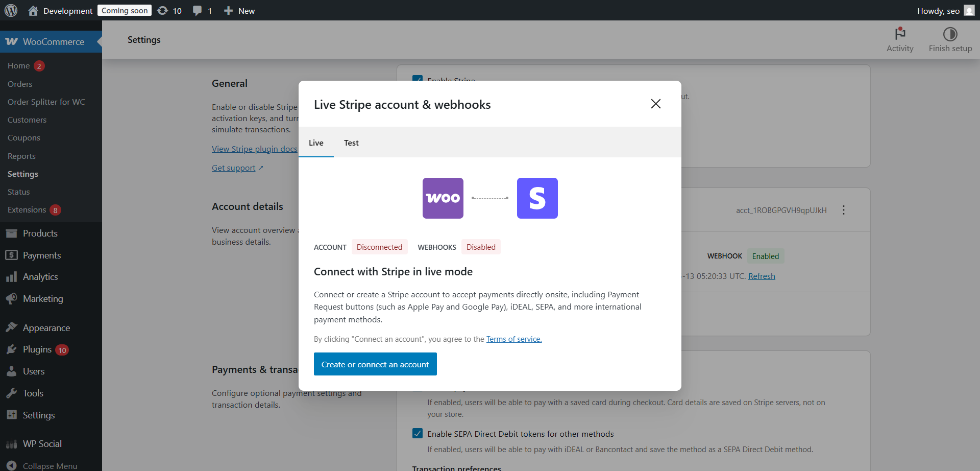Open the Status menu item
This screenshot has height=471, width=980.
click(x=19, y=192)
